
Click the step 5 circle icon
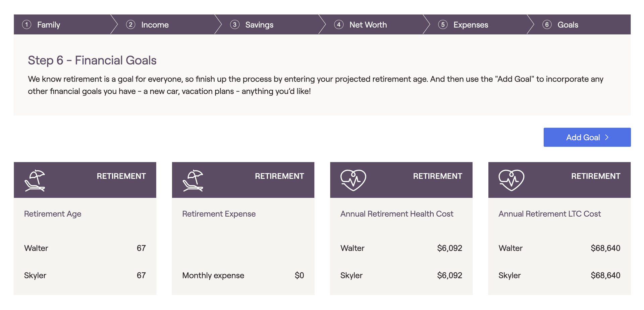(x=443, y=25)
